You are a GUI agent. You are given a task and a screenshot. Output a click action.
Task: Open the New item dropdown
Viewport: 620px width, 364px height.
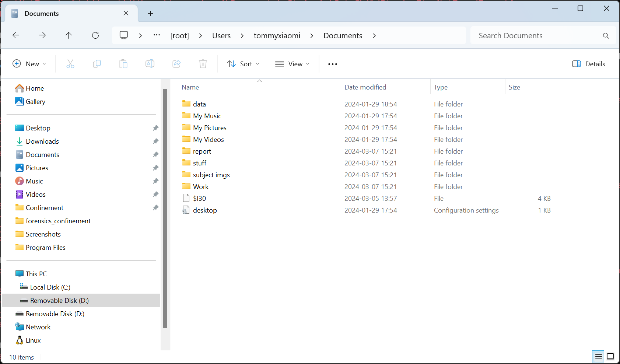coord(29,64)
